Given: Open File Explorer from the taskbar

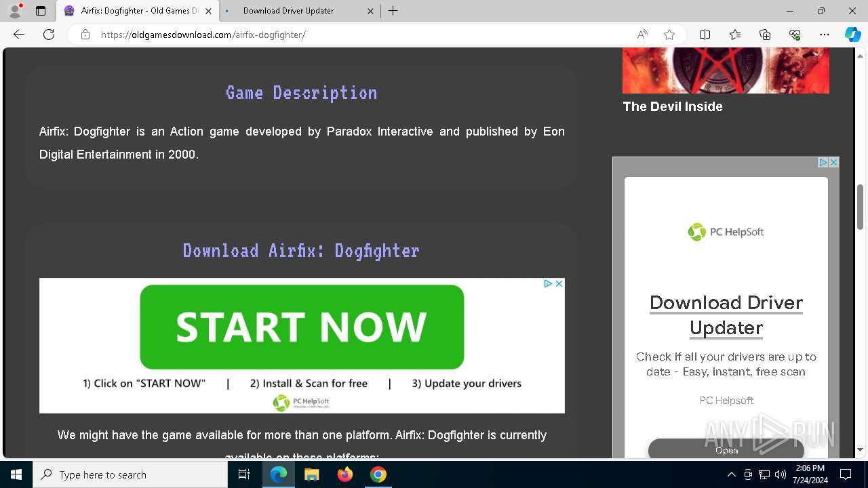Looking at the screenshot, I should click(312, 474).
